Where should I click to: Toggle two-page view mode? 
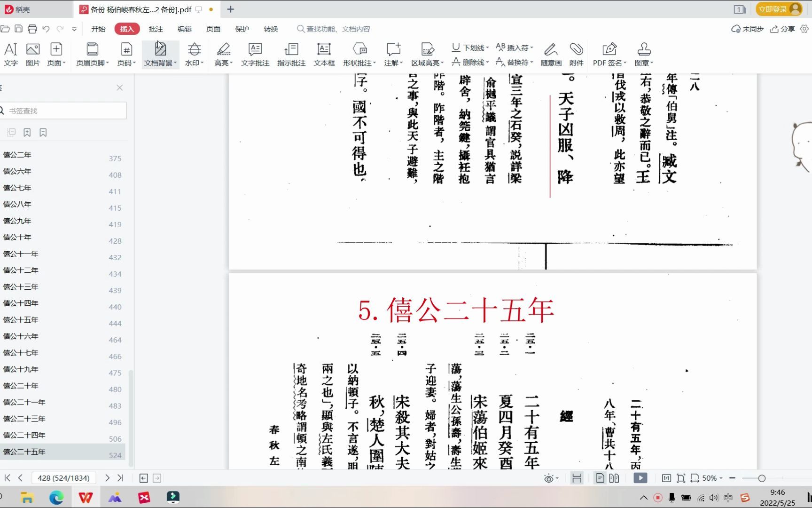614,478
